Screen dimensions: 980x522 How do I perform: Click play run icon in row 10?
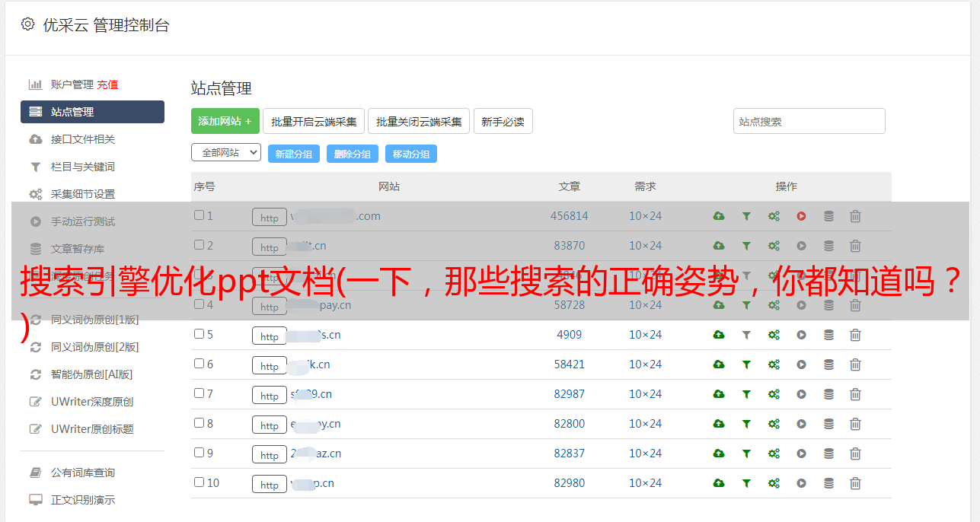tap(801, 483)
